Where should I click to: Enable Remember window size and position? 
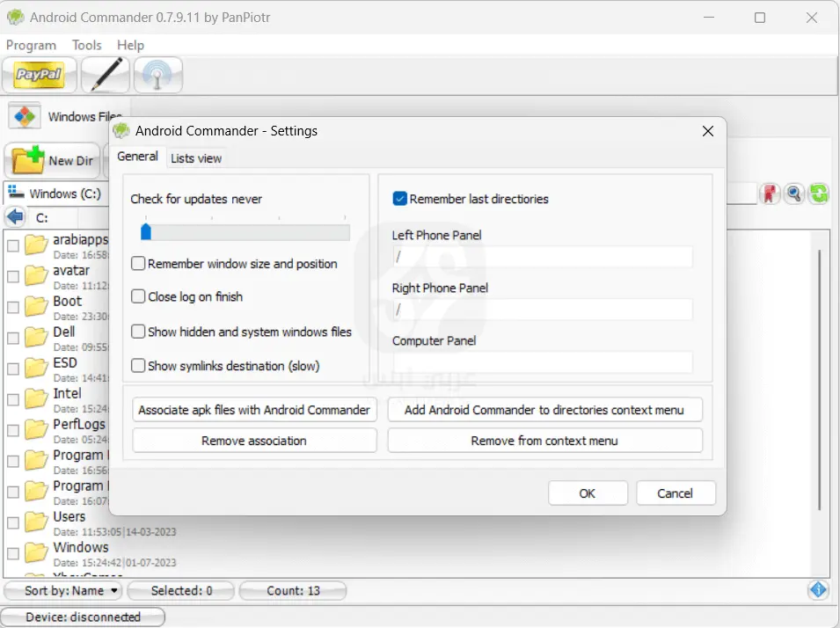pyautogui.click(x=138, y=264)
